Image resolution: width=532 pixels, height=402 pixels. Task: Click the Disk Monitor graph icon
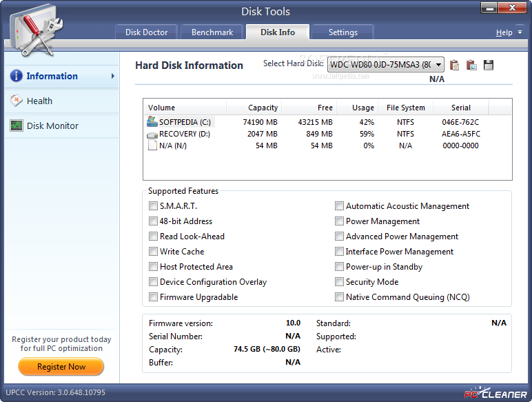click(17, 125)
